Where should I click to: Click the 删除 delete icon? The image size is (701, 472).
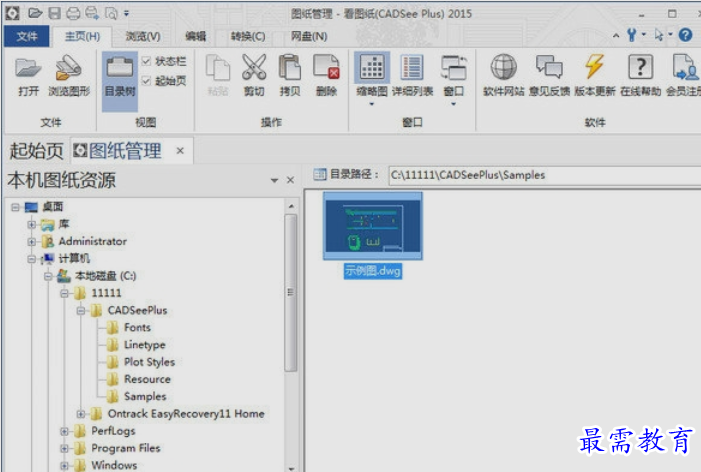[x=326, y=67]
